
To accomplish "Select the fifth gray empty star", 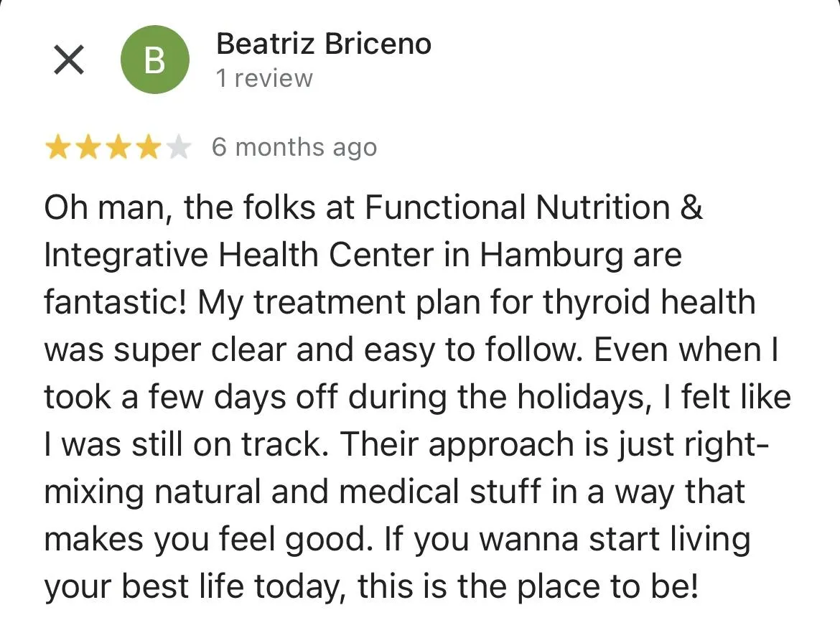I will pyautogui.click(x=178, y=147).
